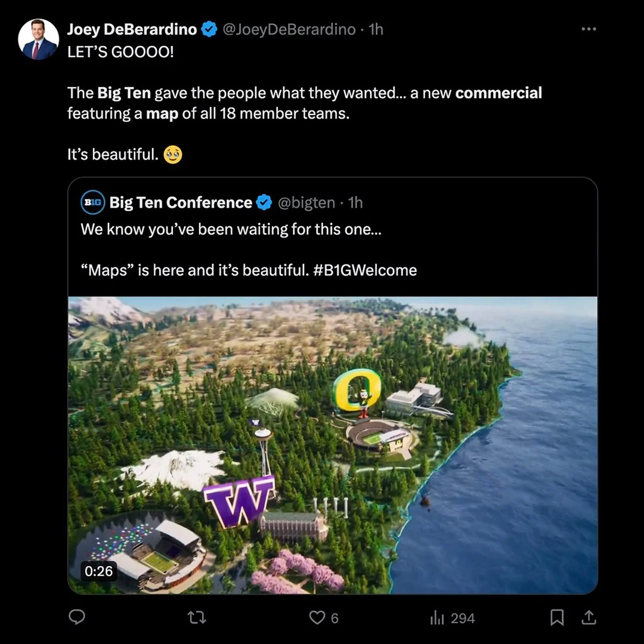
Task: Click the main tweet's 1h timestamp
Action: pos(376,29)
